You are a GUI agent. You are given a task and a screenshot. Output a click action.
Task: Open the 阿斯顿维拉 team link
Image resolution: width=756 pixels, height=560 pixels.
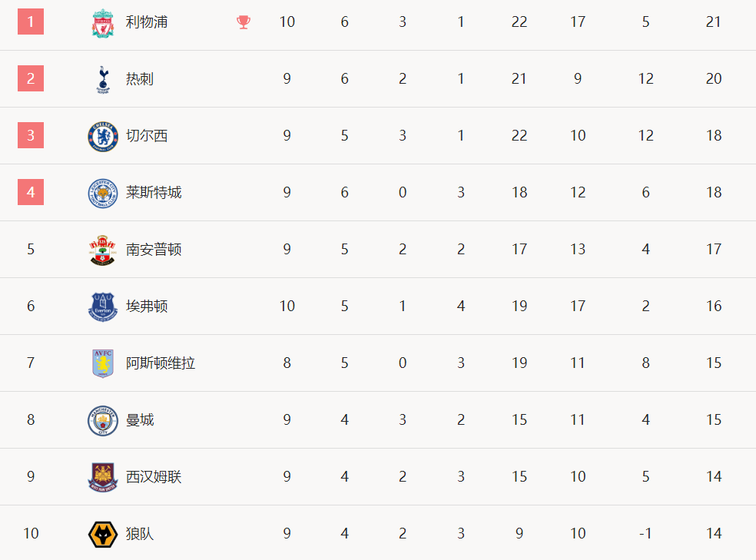click(160, 363)
